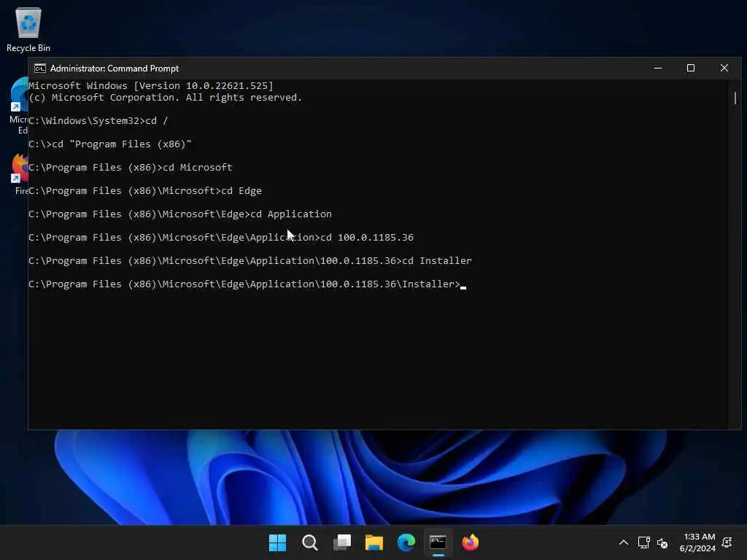Click the Command Prompt vertical scrollbar thumb
Screen dimensions: 747x560
point(735,98)
